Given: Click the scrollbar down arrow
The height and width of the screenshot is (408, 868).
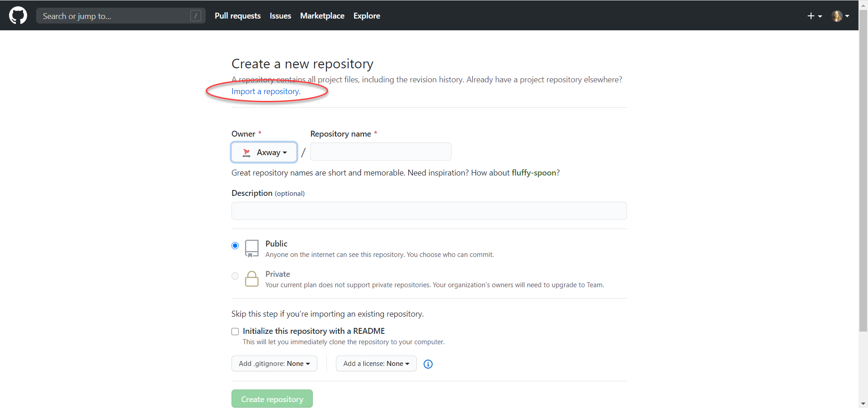Looking at the screenshot, I should tap(863, 403).
